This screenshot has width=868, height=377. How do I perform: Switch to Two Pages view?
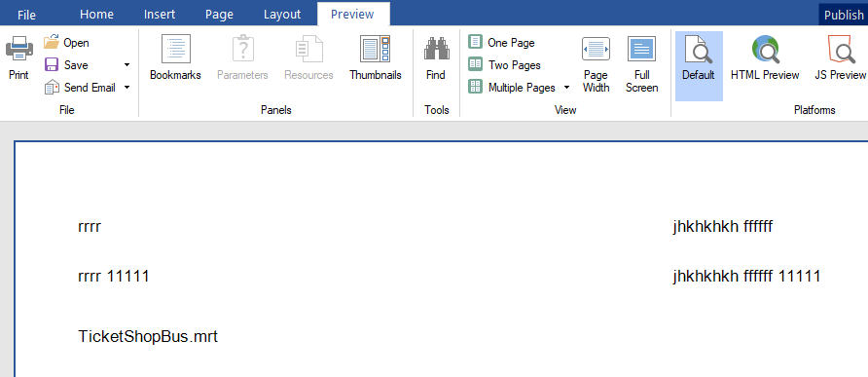coord(504,65)
